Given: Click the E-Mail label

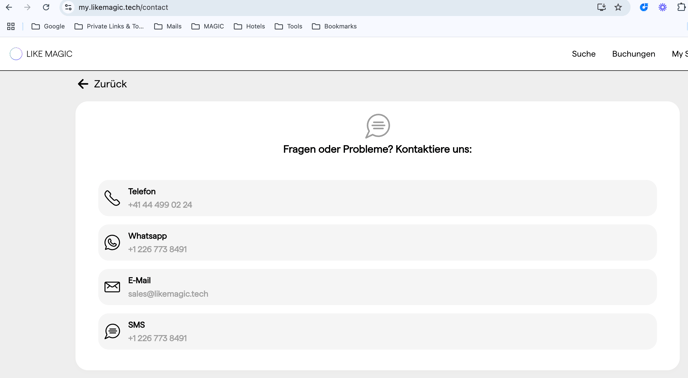Looking at the screenshot, I should (x=140, y=281).
